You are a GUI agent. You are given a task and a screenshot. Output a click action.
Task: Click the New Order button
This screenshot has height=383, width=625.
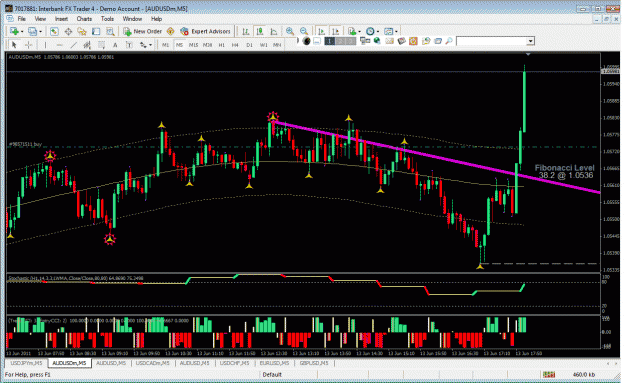[x=142, y=31]
